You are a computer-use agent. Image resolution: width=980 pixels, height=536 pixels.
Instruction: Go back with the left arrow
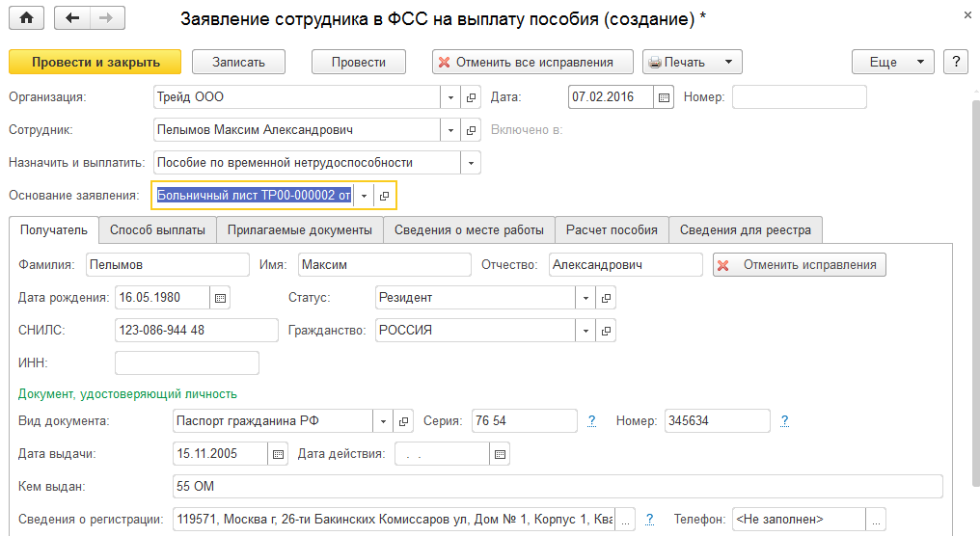(x=72, y=18)
